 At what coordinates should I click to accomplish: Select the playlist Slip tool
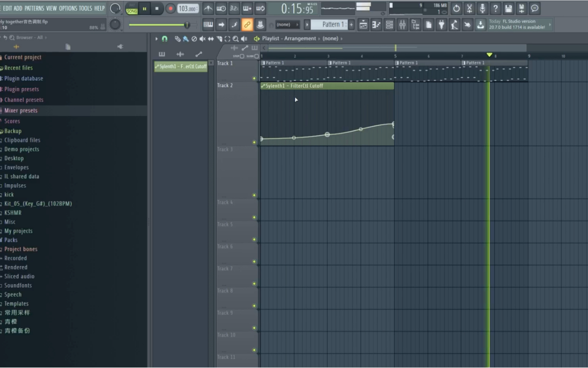tap(211, 39)
